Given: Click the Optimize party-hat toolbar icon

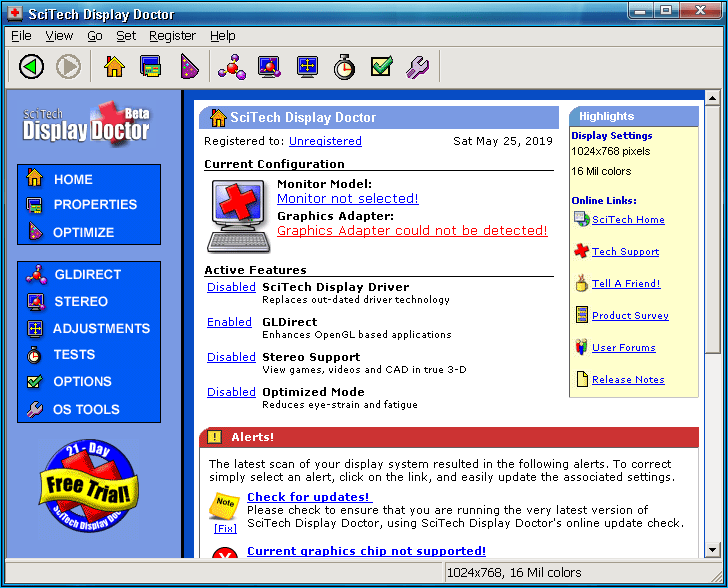Looking at the screenshot, I should (189, 66).
